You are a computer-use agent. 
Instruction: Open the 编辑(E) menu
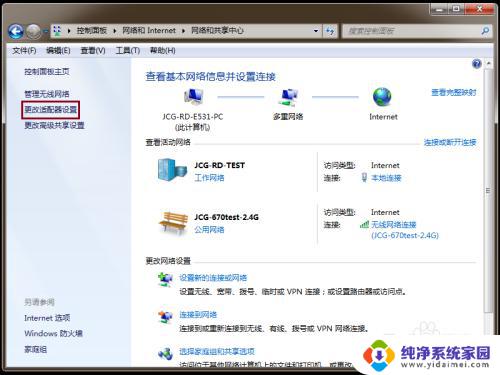(58, 51)
